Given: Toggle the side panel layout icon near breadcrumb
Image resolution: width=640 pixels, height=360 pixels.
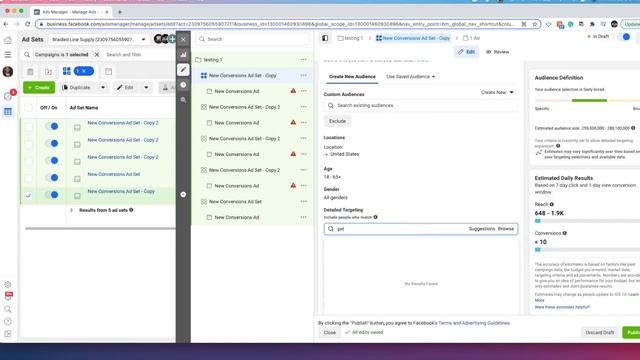Looking at the screenshot, I should [325, 38].
